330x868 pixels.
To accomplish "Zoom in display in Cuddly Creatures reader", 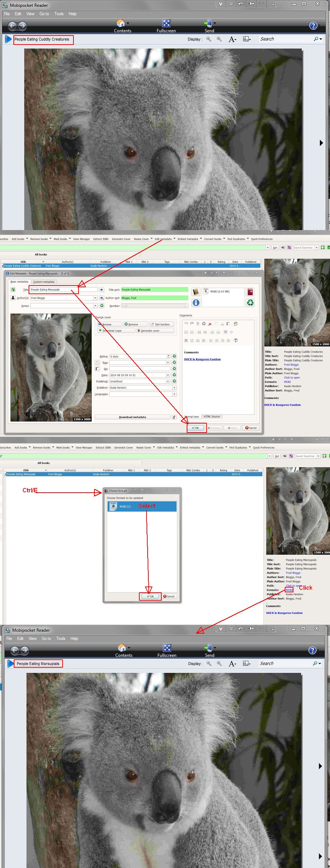I will [x=219, y=39].
